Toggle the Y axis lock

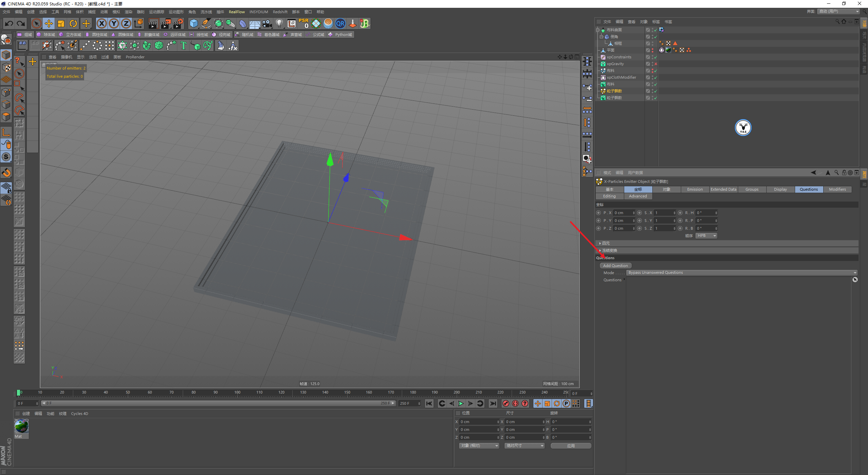tap(114, 23)
